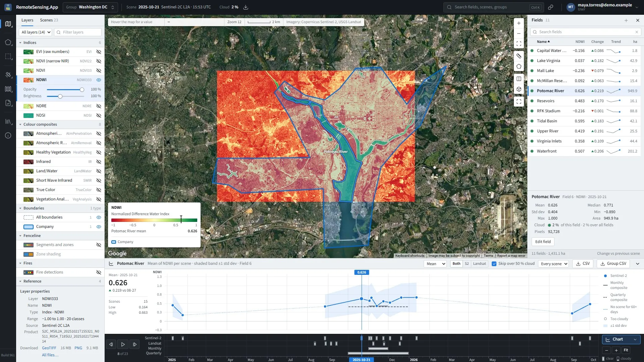Open the Chart view dropdown
This screenshot has width=644, height=362.
pos(621,339)
